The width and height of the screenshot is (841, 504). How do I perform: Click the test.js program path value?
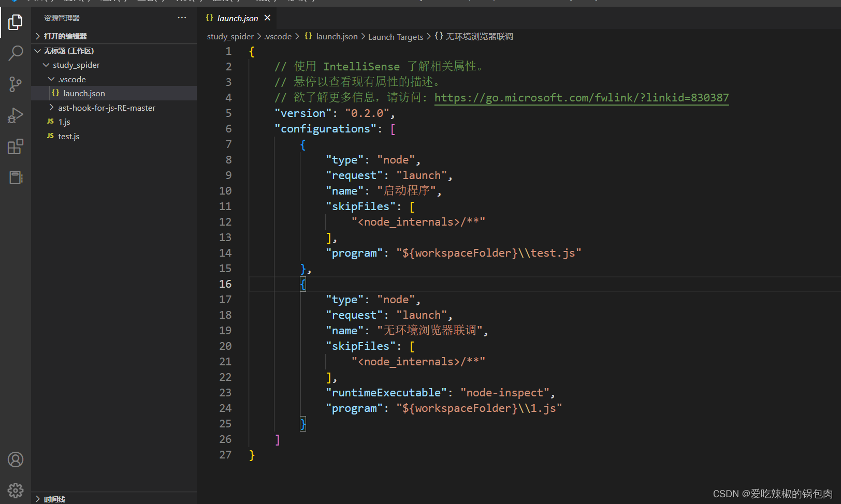[x=488, y=253]
